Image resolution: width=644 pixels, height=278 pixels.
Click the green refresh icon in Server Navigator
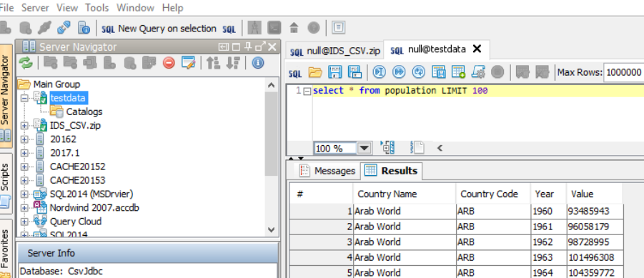coord(26,63)
